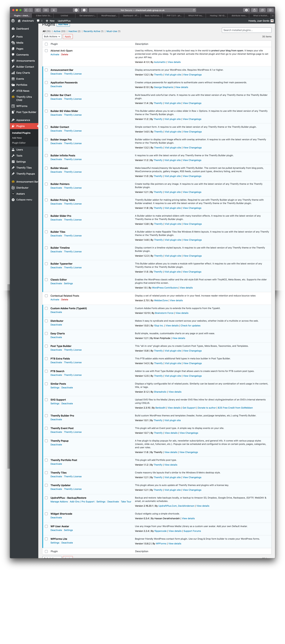285x644 pixels.
Task: Open Posts in the sidebar
Action: [19, 37]
